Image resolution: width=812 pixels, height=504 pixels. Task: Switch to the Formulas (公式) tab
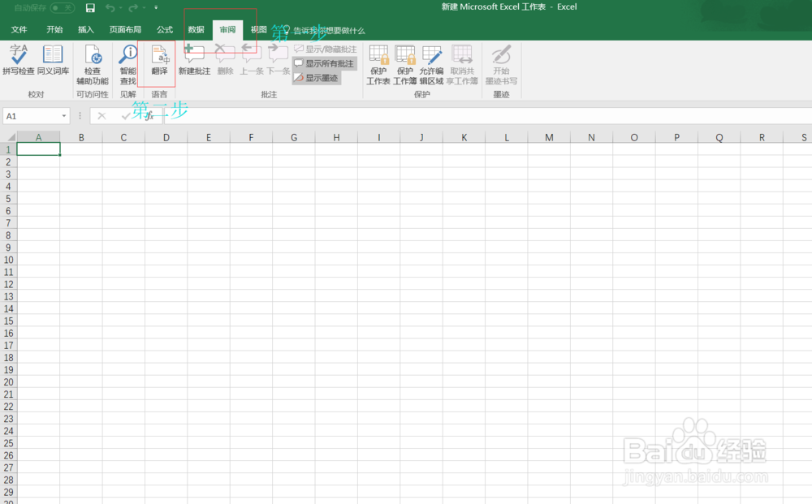pos(165,29)
